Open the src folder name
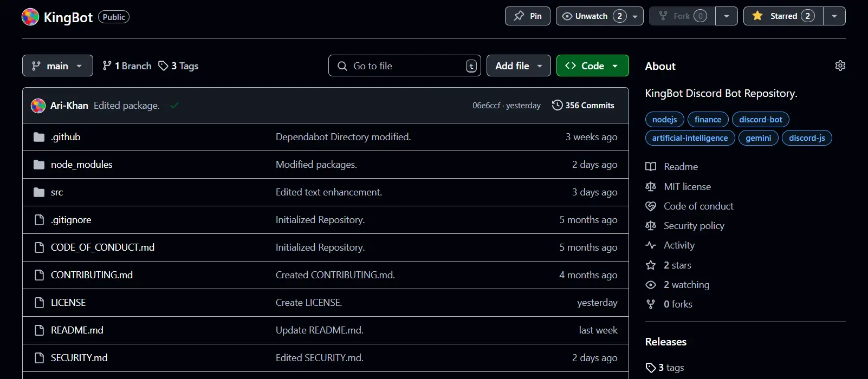The height and width of the screenshot is (379, 868). pyautogui.click(x=57, y=192)
